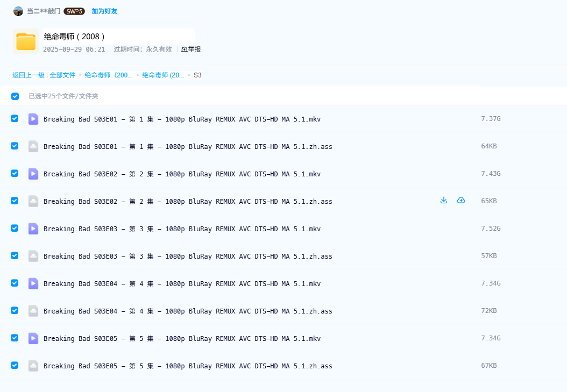Click the 7.37G file size
The width and height of the screenshot is (567, 392).
point(491,118)
